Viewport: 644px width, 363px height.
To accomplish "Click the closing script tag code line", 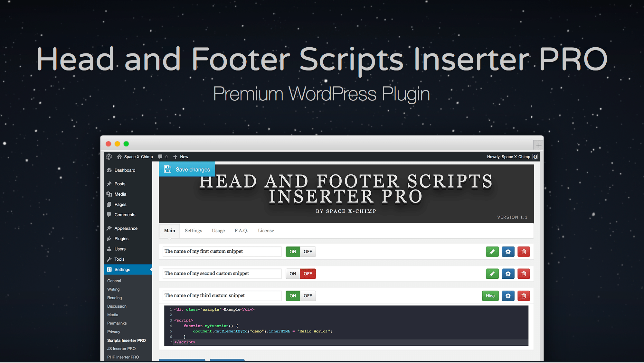I will click(x=185, y=342).
